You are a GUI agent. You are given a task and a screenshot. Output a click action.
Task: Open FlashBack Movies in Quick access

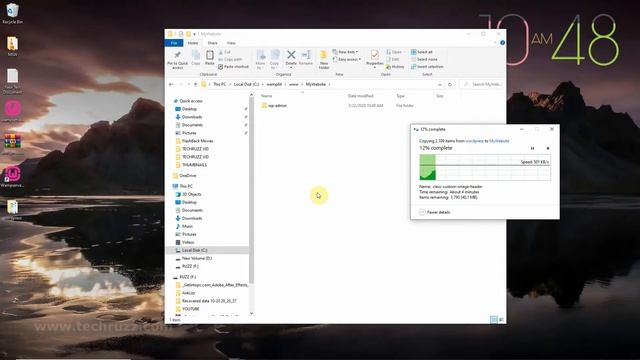pos(198,141)
